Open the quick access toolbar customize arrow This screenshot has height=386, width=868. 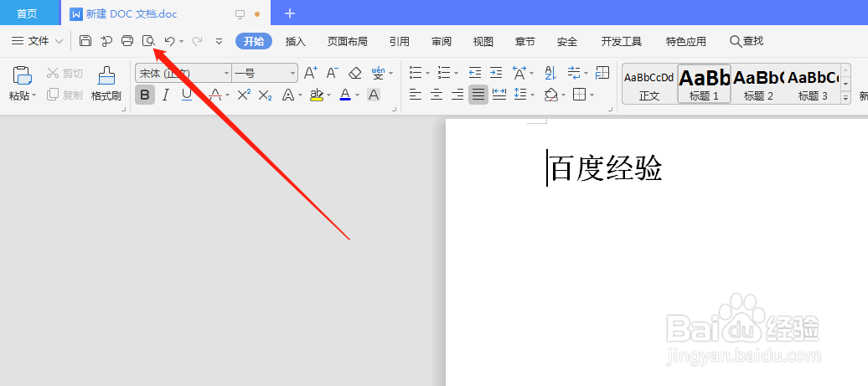pyautogui.click(x=220, y=41)
